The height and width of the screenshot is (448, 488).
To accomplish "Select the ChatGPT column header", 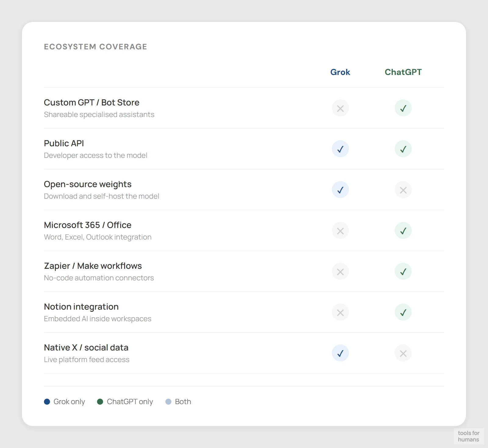I will coord(403,72).
